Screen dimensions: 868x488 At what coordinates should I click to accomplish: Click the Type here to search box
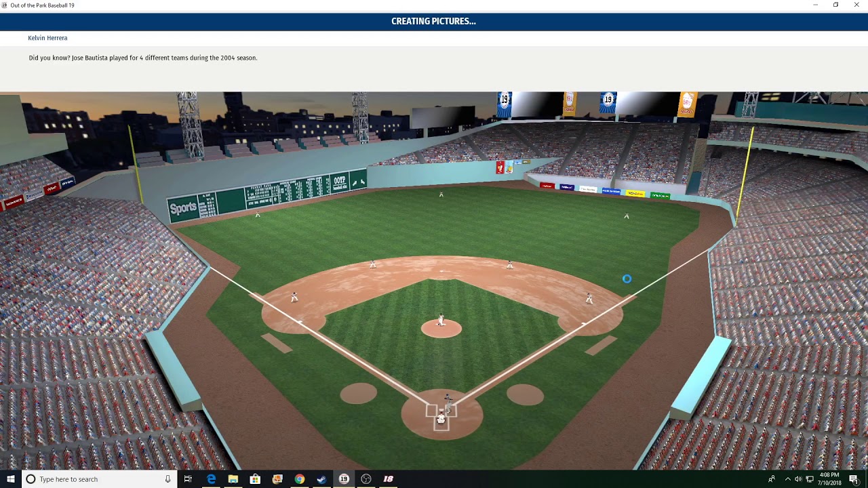click(98, 479)
